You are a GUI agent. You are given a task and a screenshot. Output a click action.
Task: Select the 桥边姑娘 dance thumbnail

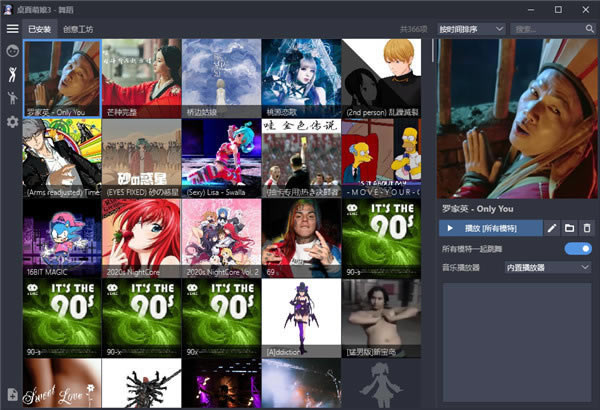[222, 78]
